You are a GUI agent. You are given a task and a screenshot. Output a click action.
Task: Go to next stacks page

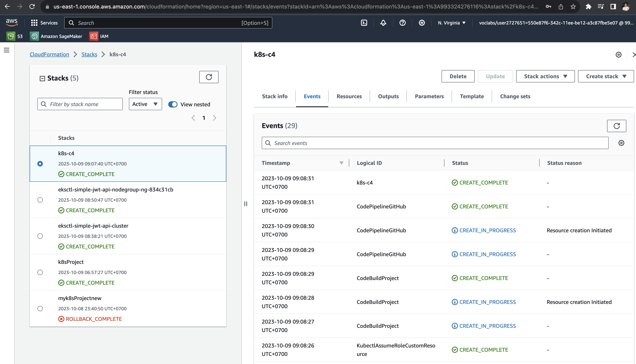(x=214, y=118)
